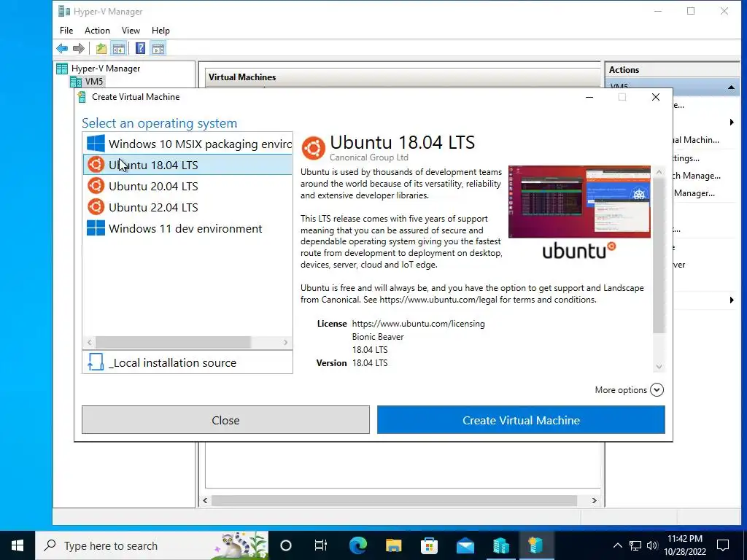Viewport: 747px width, 560px height.
Task: Click the network tray icon
Action: click(x=635, y=545)
